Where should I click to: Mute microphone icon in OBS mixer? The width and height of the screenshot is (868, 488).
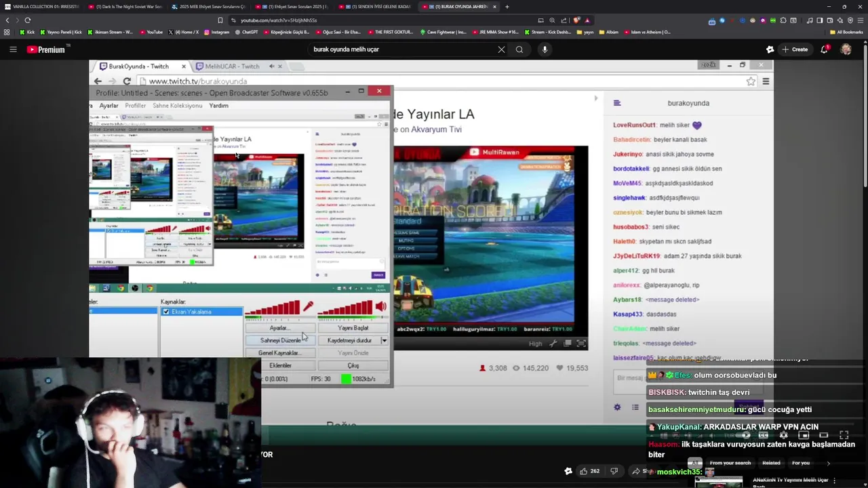[x=308, y=307]
